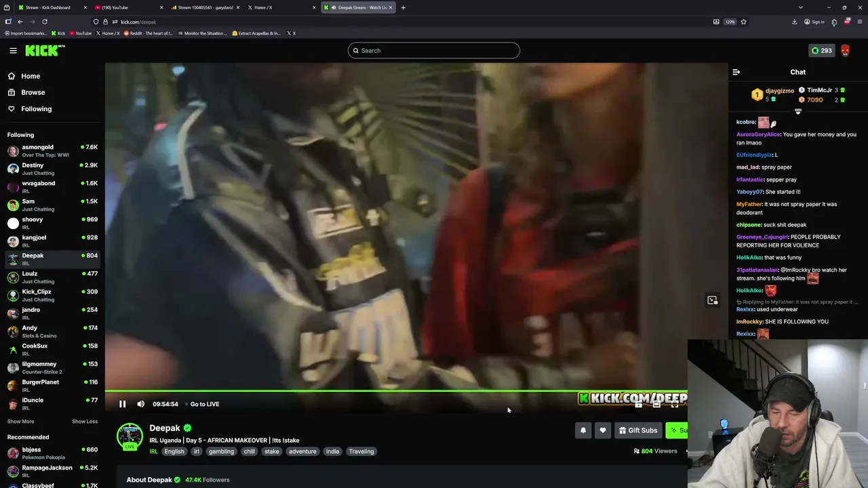Open asmongold channel from Following list

[x=52, y=150]
